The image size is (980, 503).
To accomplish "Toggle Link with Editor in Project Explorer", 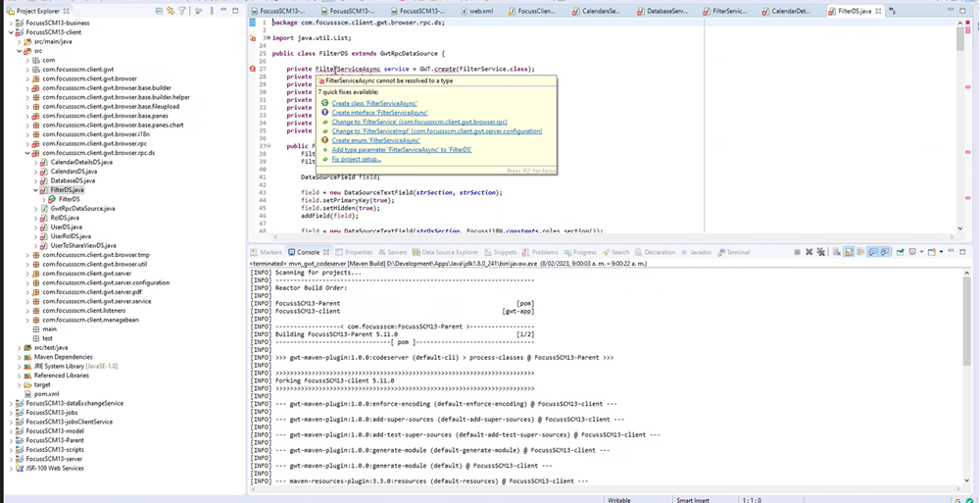I will pyautogui.click(x=170, y=11).
